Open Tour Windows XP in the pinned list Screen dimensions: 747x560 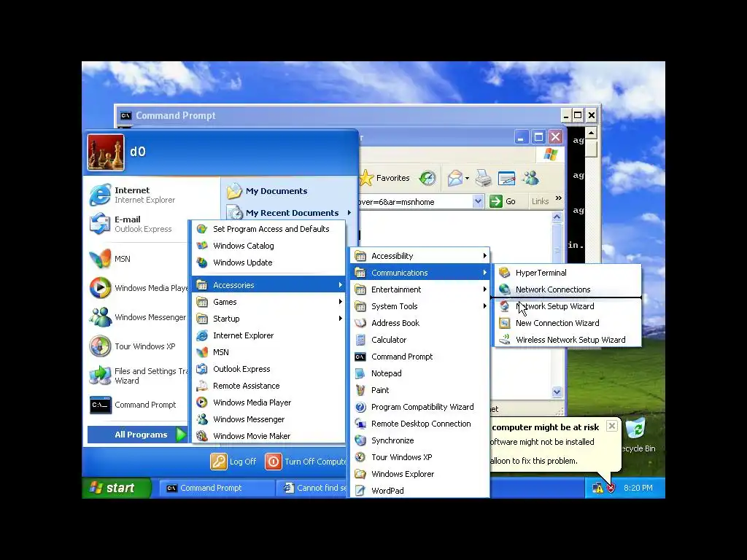pyautogui.click(x=138, y=346)
